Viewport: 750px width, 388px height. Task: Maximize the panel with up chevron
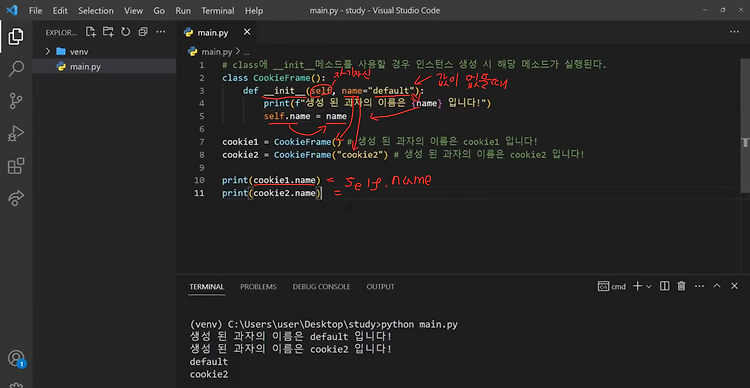pos(717,286)
